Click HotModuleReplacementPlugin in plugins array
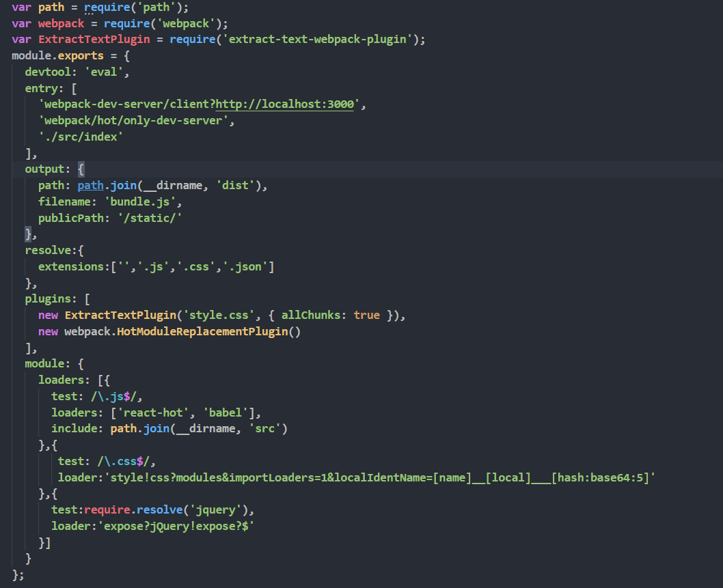The image size is (723, 588). click(202, 331)
